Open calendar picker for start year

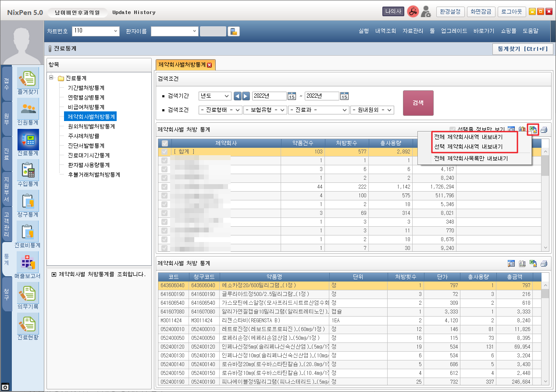[x=292, y=96]
